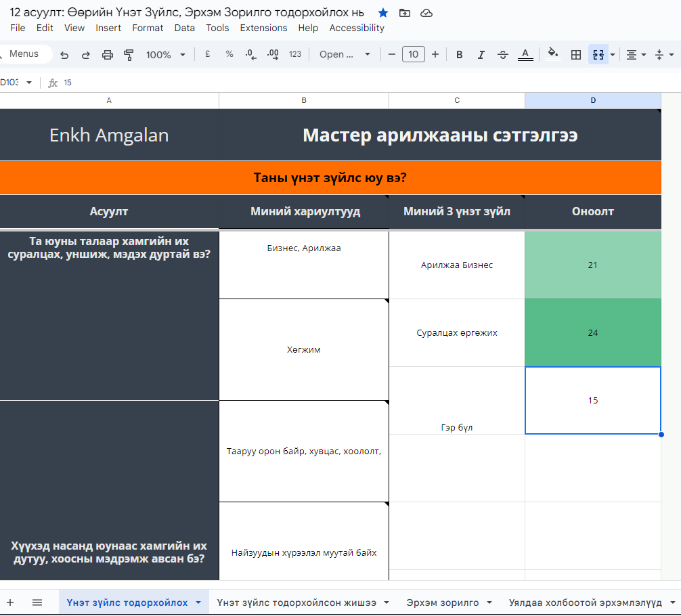Screen dimensions: 681x616
Task: Open text color picker
Action: point(525,55)
